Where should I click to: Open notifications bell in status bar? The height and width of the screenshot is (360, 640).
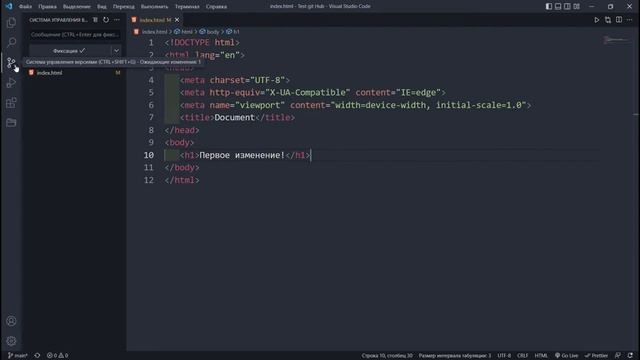[630, 356]
